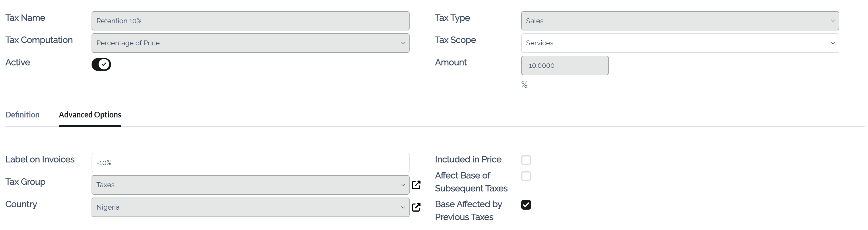The width and height of the screenshot is (868, 230).
Task: Open the Tax Computation dropdown
Action: pos(250,43)
